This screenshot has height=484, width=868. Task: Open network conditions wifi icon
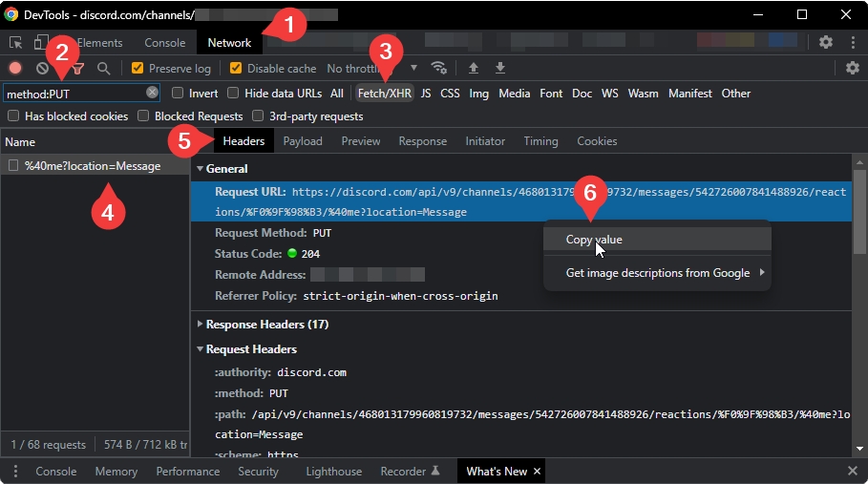pos(438,68)
